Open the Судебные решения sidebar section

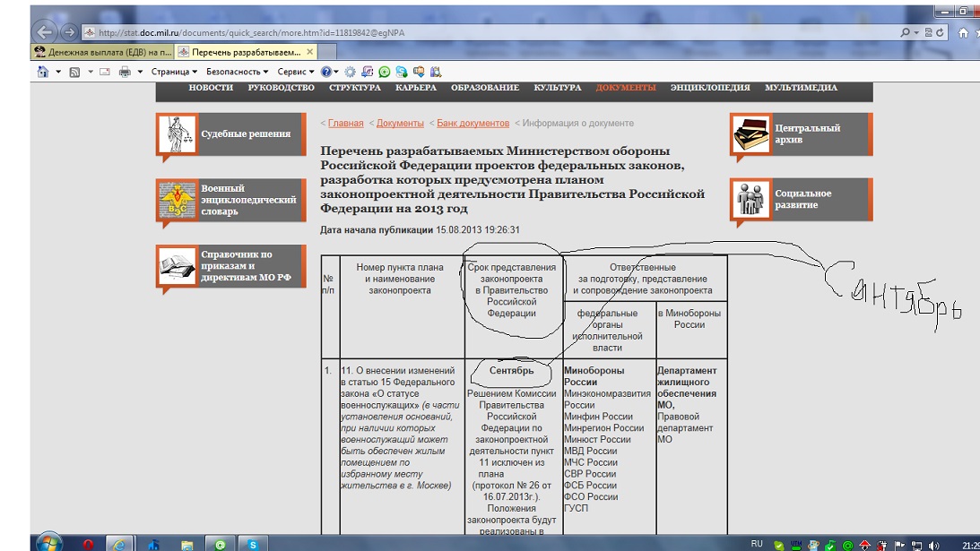231,133
